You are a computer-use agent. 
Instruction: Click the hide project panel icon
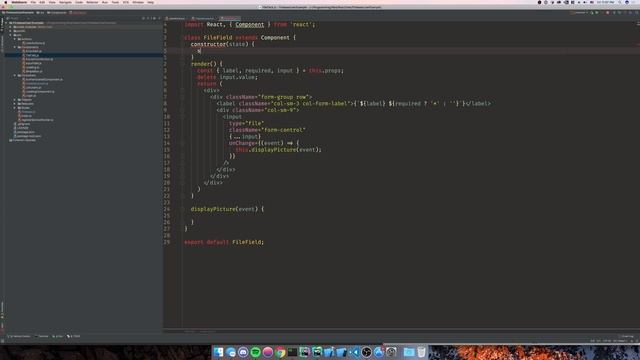[159, 18]
